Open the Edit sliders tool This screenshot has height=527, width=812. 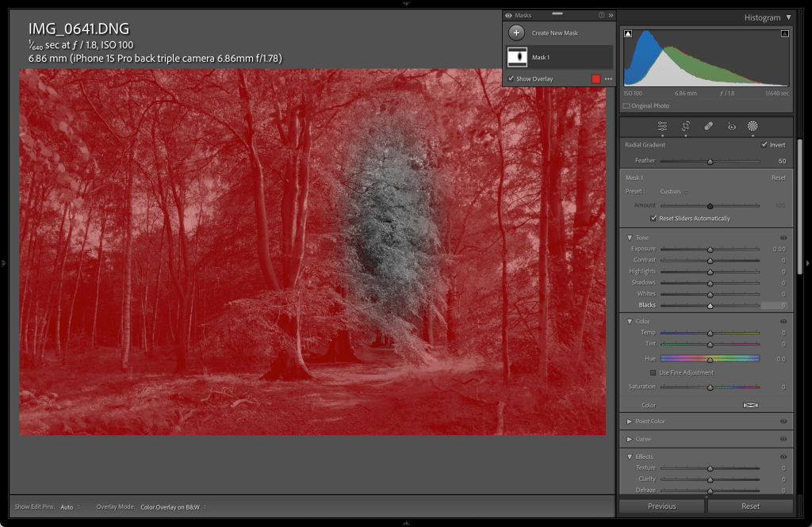tap(662, 126)
